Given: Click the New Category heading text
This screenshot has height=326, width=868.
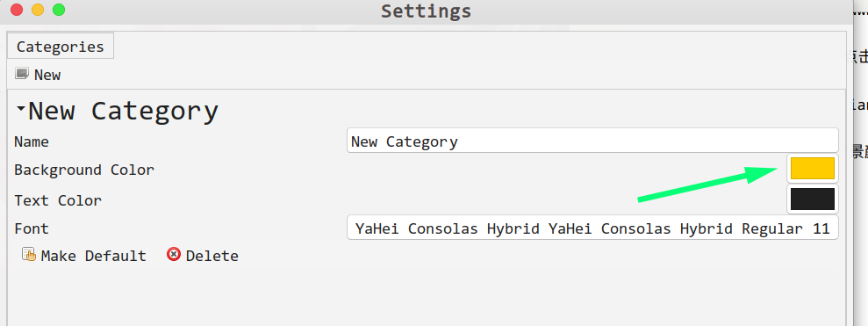Looking at the screenshot, I should pyautogui.click(x=124, y=111).
